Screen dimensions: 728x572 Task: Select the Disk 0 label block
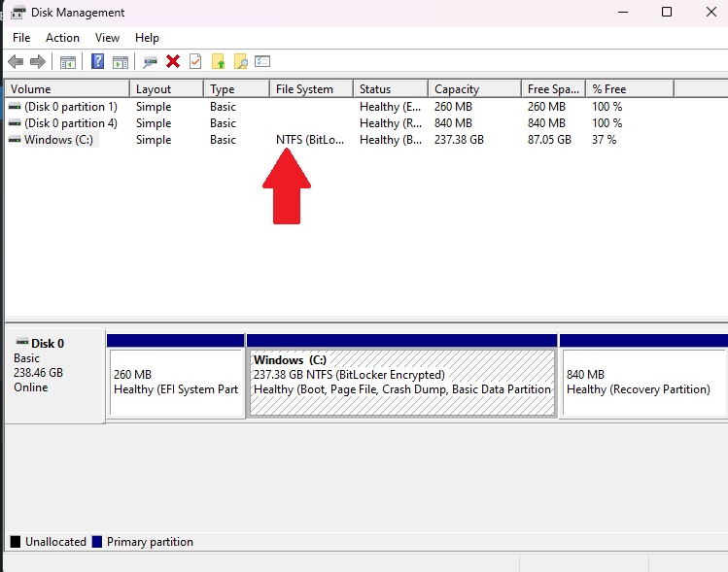(54, 376)
